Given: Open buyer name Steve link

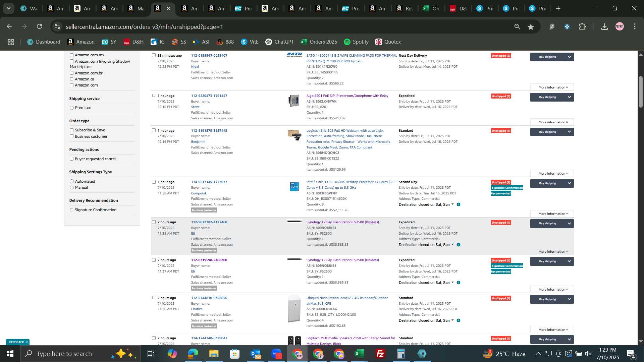Looking at the screenshot, I should tap(195, 107).
